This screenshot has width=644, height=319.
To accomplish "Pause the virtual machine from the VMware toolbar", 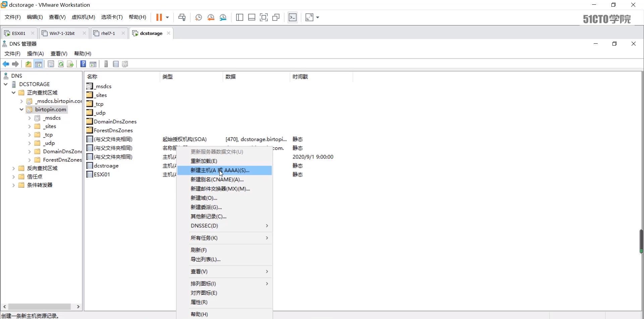I will point(159,17).
